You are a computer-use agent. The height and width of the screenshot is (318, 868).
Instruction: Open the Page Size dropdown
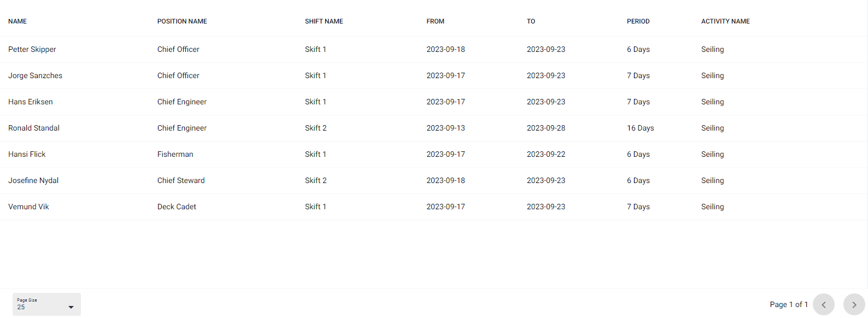click(x=46, y=304)
